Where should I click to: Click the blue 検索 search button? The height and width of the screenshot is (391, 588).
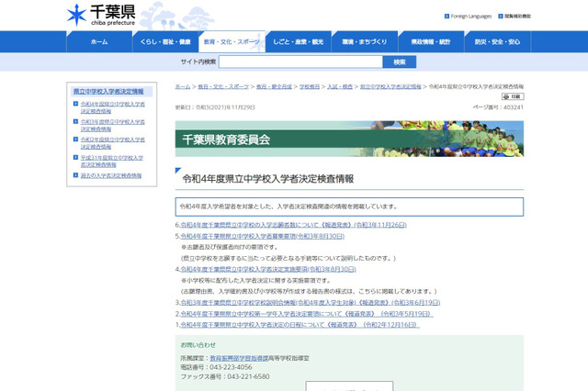[x=400, y=61]
